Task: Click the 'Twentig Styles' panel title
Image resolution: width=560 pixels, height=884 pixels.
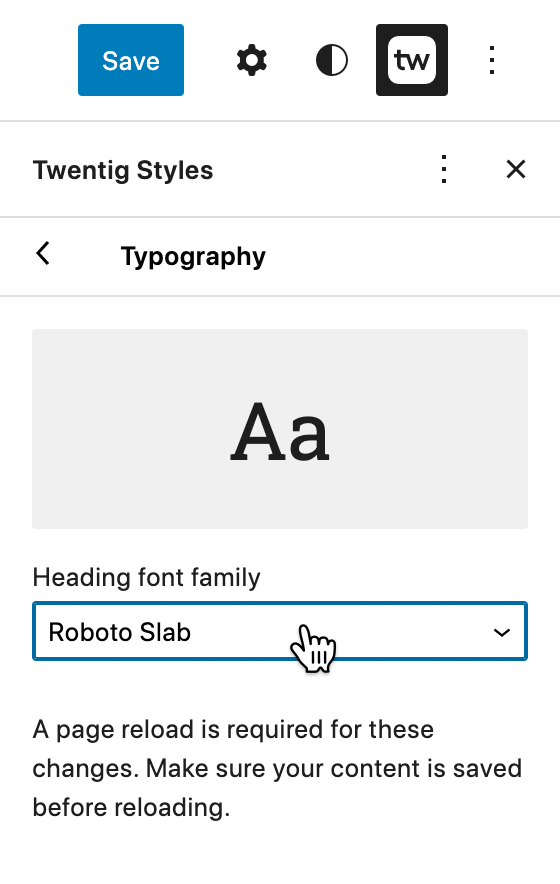Action: (123, 170)
